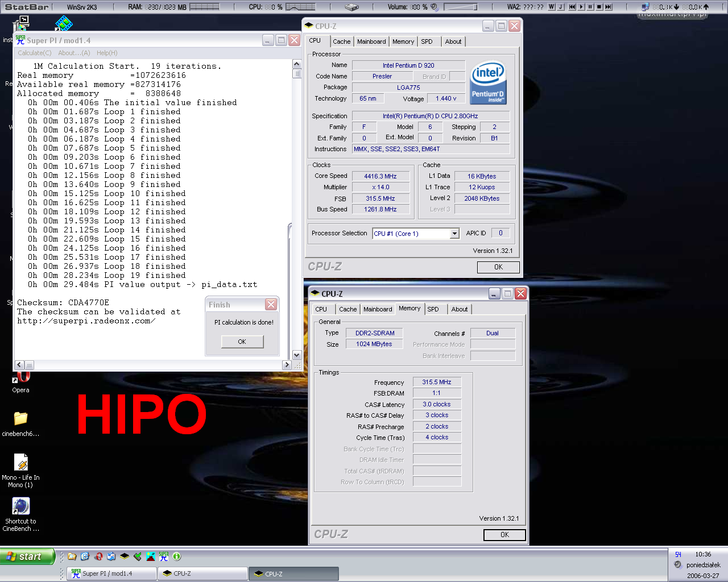The width and height of the screenshot is (728, 582).
Task: Click the green checkmark icon in Quick Launch
Action: (138, 556)
